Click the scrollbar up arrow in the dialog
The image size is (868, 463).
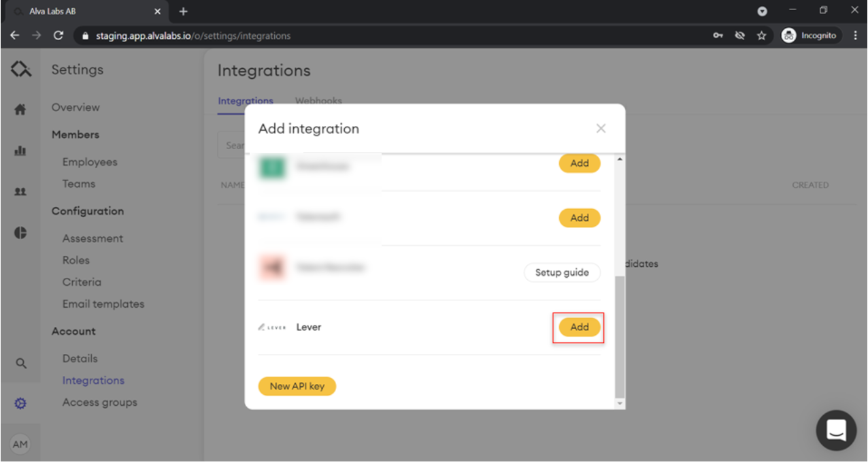tap(618, 156)
